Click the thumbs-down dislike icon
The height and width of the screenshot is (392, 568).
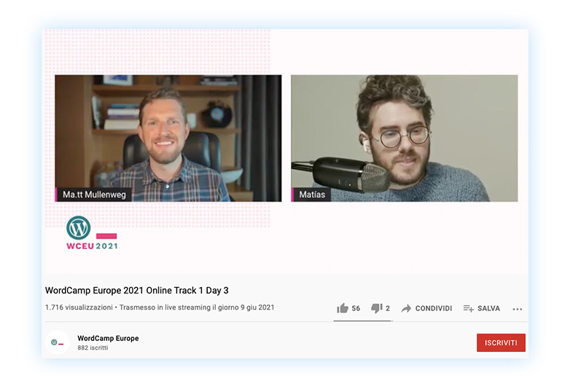[x=377, y=308]
